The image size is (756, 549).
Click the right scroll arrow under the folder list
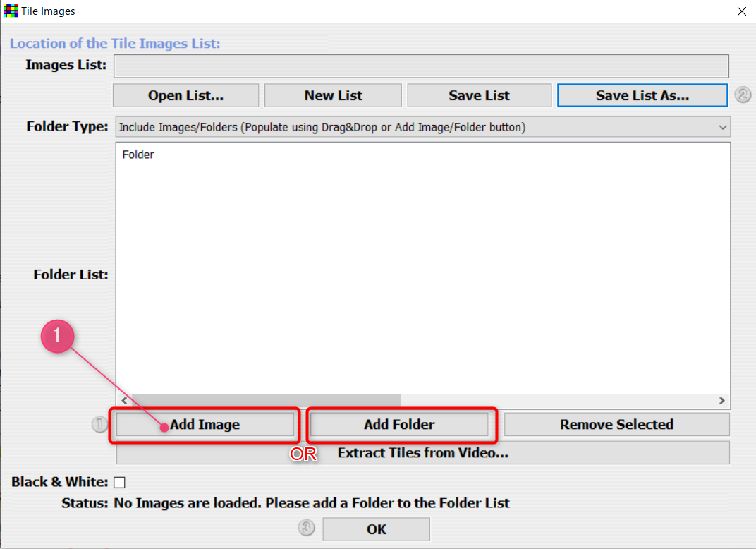tap(722, 400)
